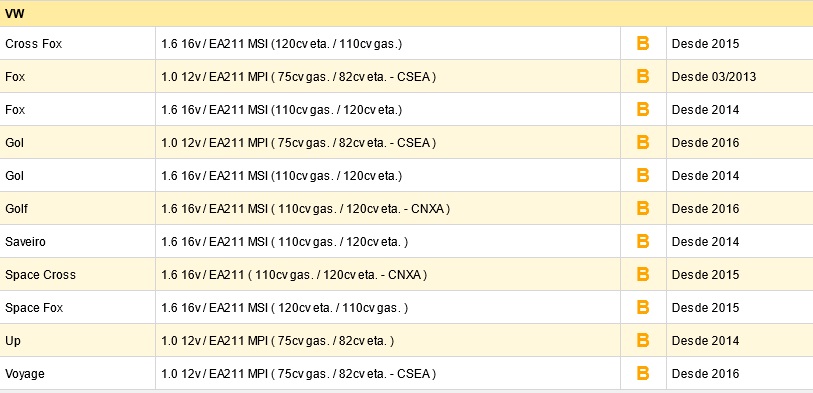Click the Saveiro model name

point(25,242)
